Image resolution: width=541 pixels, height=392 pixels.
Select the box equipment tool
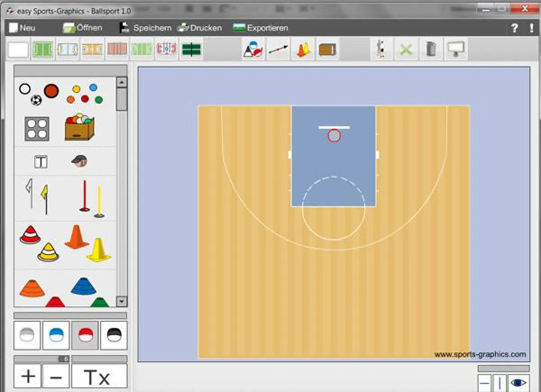point(327,49)
